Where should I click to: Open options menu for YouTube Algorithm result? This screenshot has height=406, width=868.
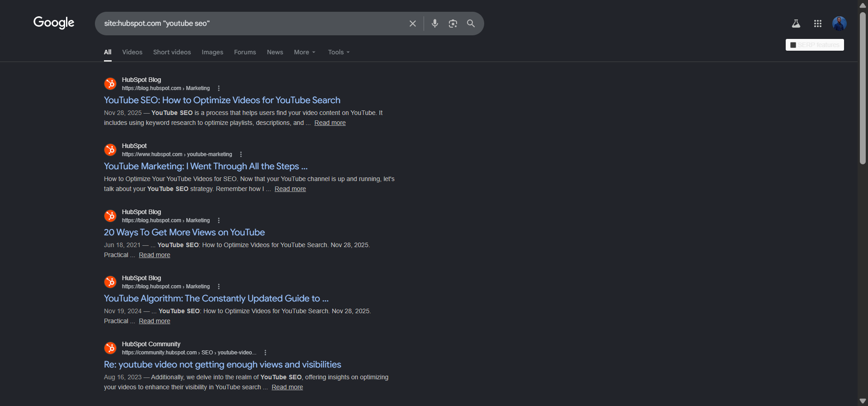pos(219,287)
